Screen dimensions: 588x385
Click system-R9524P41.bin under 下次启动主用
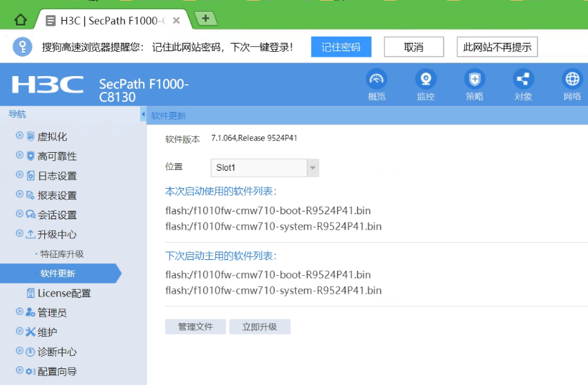274,290
